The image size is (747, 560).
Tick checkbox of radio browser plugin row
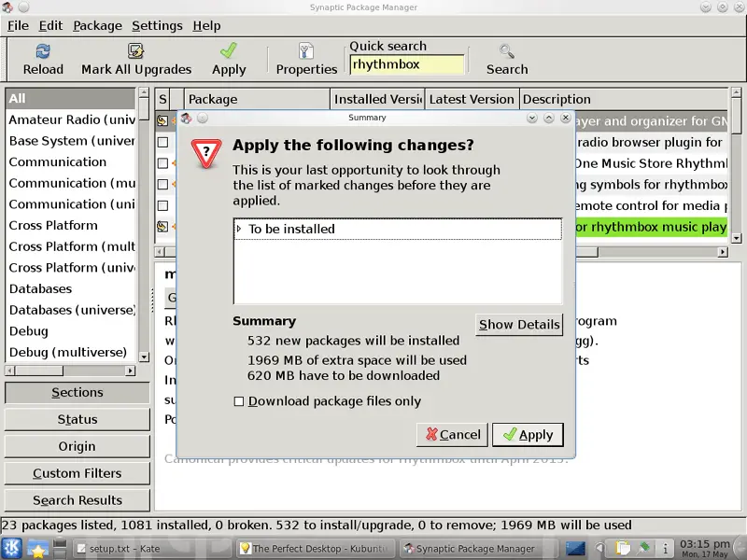coord(162,142)
